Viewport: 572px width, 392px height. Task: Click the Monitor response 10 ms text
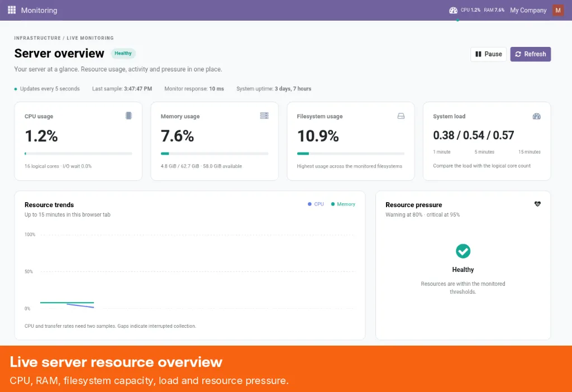(194, 89)
